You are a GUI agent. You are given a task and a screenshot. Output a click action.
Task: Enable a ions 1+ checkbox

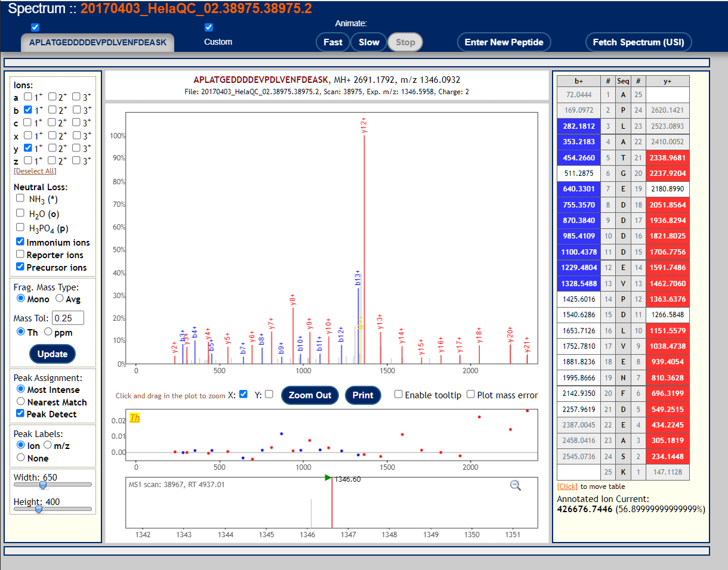pyautogui.click(x=28, y=97)
